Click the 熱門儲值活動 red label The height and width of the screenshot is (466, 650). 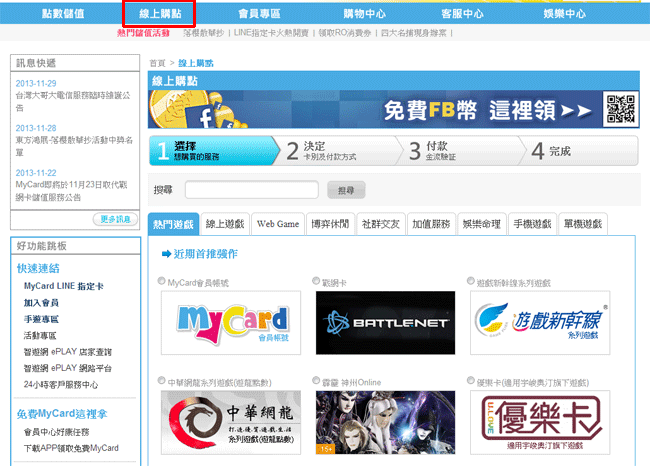[143, 33]
